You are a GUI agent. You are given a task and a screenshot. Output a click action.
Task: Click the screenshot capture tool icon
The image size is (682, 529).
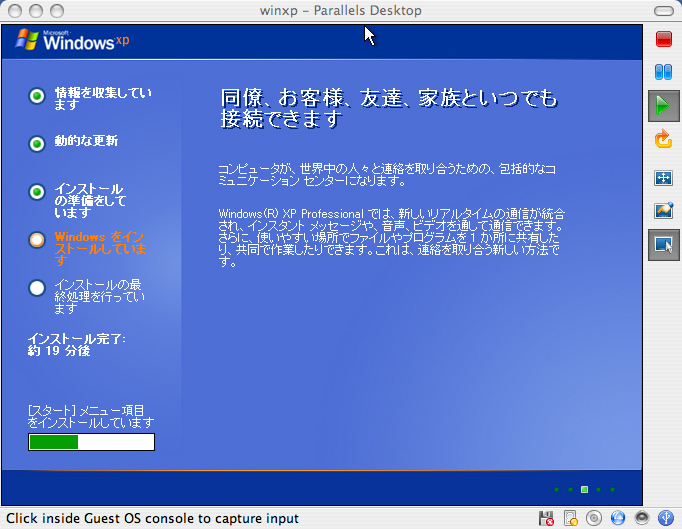coord(664,211)
